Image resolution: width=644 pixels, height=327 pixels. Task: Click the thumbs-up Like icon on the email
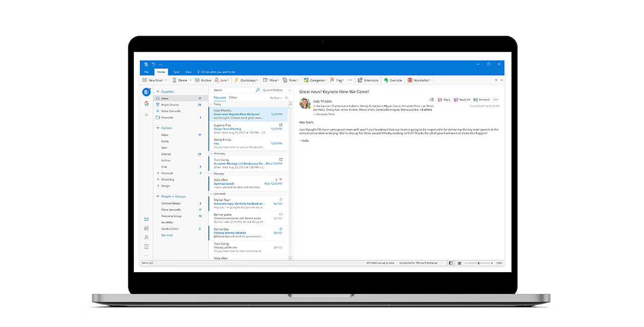[x=432, y=100]
